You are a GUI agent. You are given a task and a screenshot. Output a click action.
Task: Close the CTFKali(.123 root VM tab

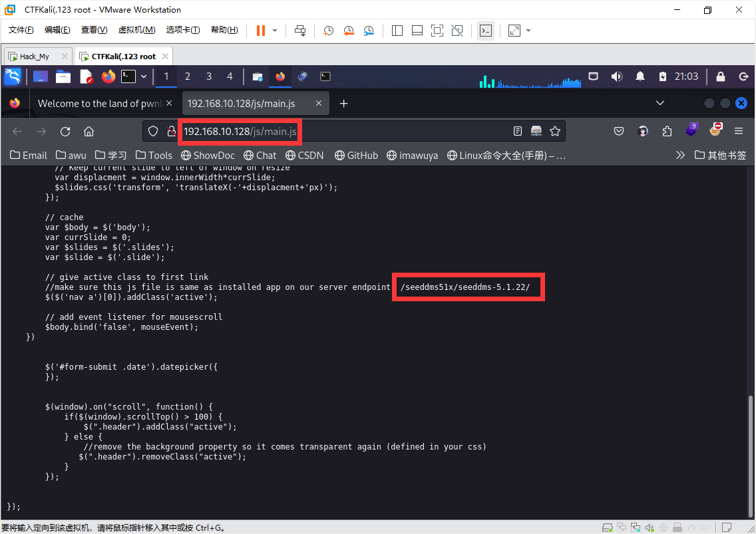tap(165, 57)
